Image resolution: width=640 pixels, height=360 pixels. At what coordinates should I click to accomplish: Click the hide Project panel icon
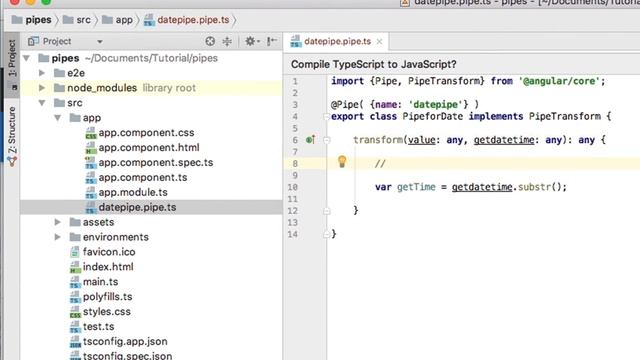(x=271, y=41)
